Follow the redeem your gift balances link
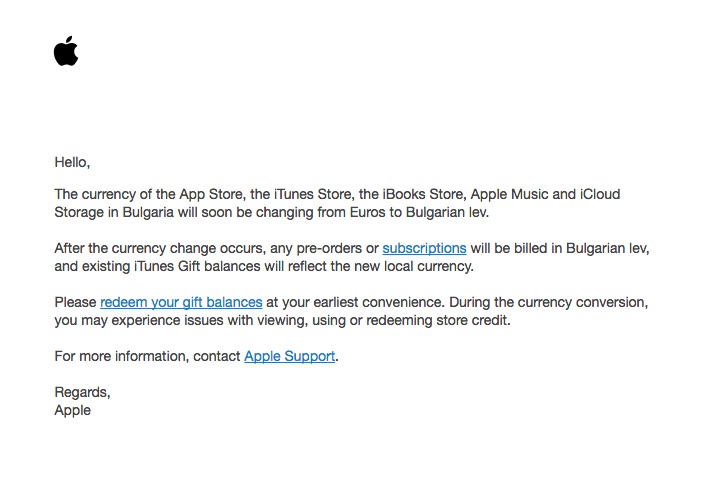 pos(181,302)
